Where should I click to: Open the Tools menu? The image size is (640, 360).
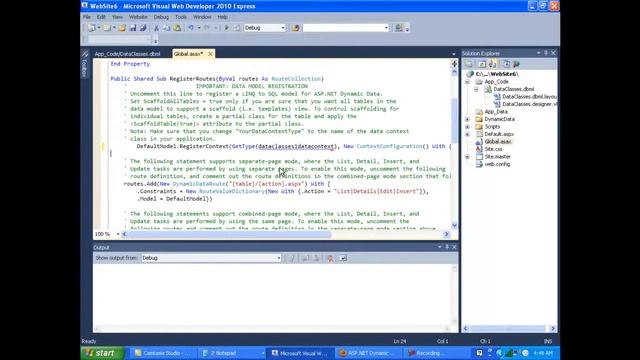181,17
